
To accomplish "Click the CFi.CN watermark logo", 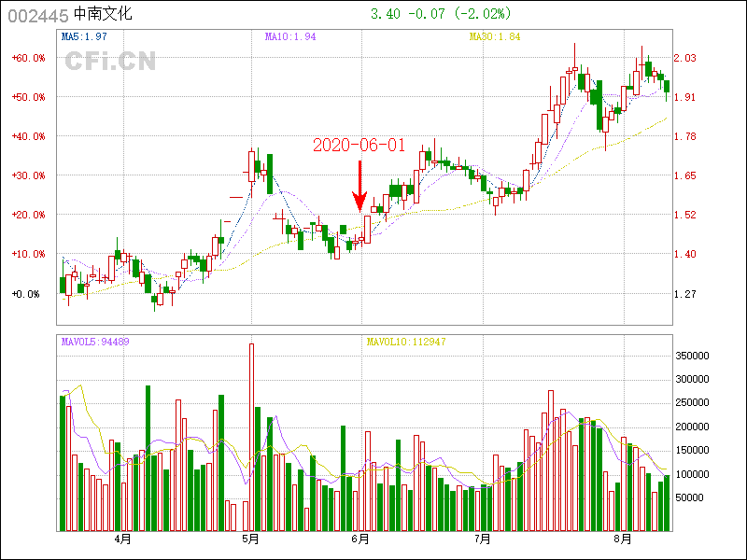I will pos(109,61).
